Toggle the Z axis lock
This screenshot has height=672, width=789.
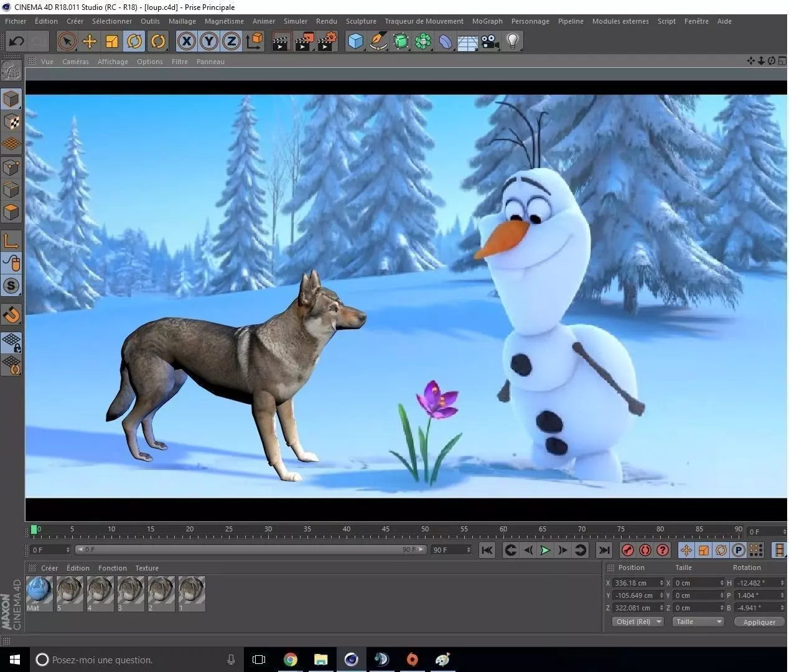(231, 42)
